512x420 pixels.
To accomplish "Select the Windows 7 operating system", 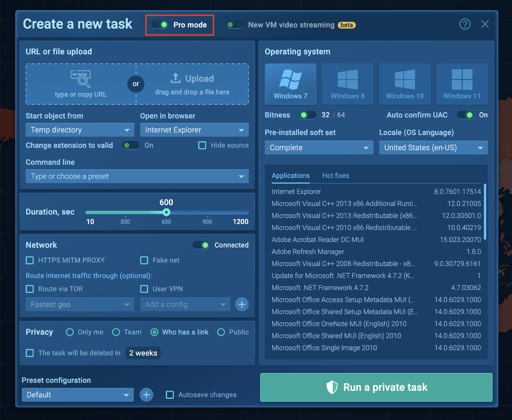I will [x=290, y=84].
